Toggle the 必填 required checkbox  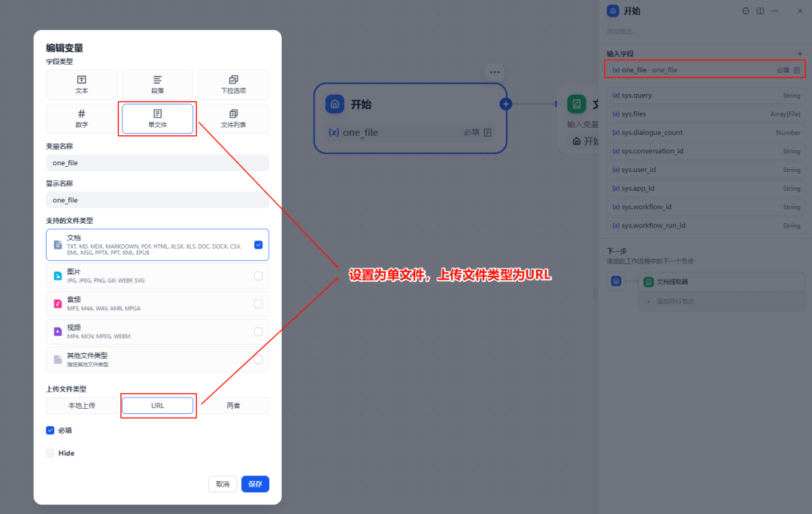pos(50,430)
